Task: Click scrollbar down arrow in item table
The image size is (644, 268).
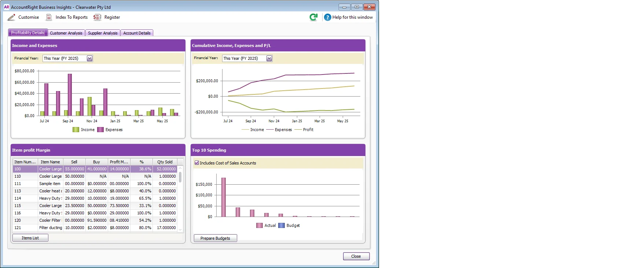Action: pos(180,229)
